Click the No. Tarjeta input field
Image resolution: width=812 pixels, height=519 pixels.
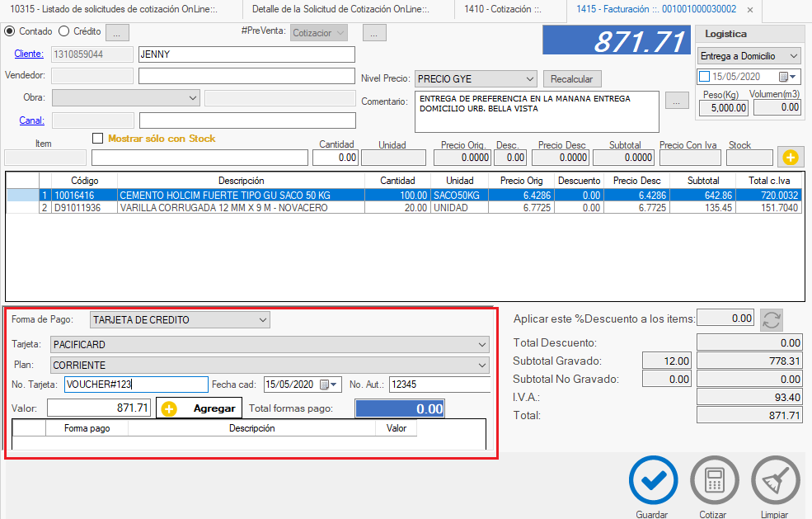pos(136,385)
